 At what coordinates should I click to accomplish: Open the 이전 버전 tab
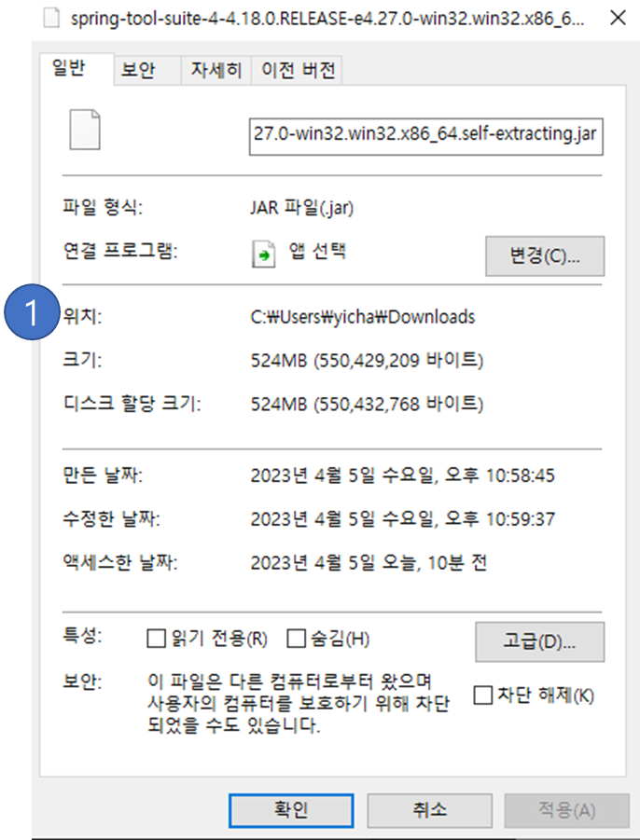point(298,70)
